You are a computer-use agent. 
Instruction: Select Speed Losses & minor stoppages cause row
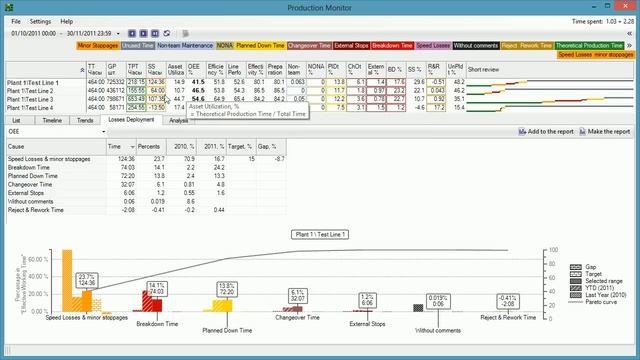point(146,159)
